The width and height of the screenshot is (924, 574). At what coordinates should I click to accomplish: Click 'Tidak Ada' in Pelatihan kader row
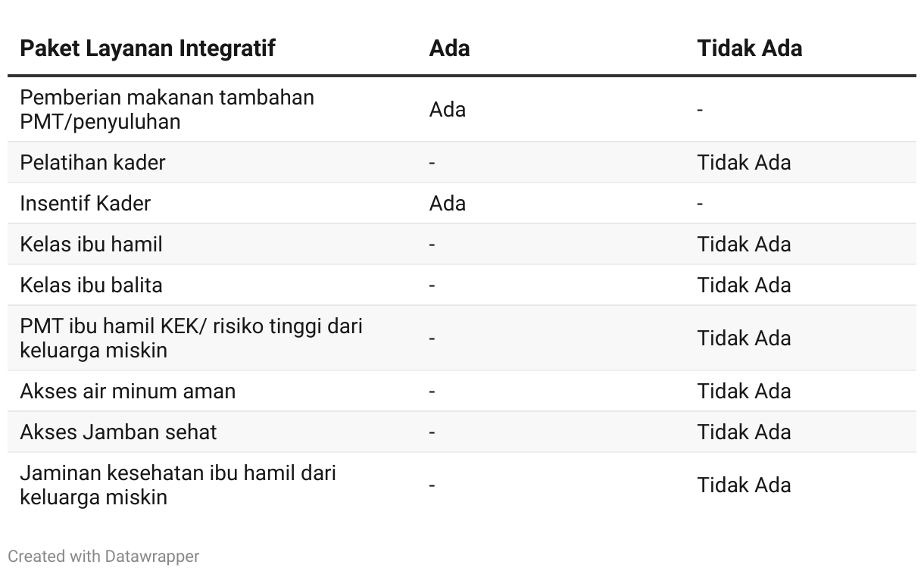point(744,162)
